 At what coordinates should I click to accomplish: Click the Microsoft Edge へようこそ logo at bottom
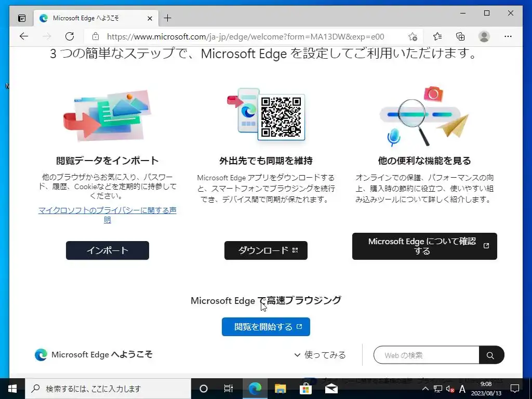[x=94, y=354]
